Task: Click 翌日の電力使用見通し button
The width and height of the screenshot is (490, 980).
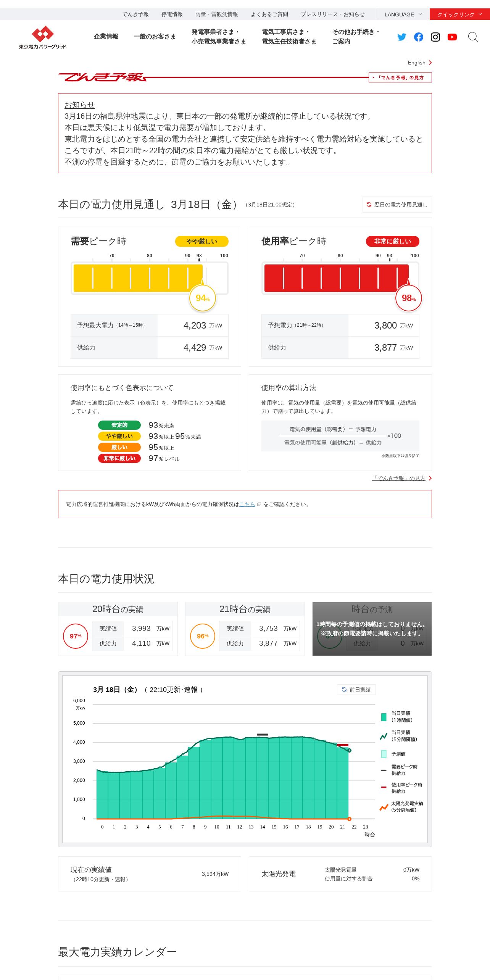Action: pyautogui.click(x=397, y=205)
